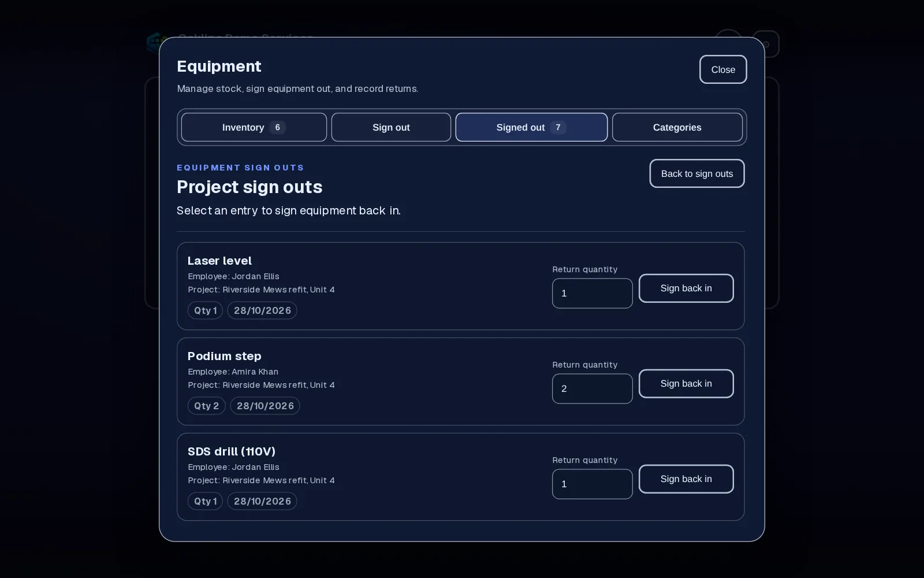Click the Podium step entry title

(224, 356)
